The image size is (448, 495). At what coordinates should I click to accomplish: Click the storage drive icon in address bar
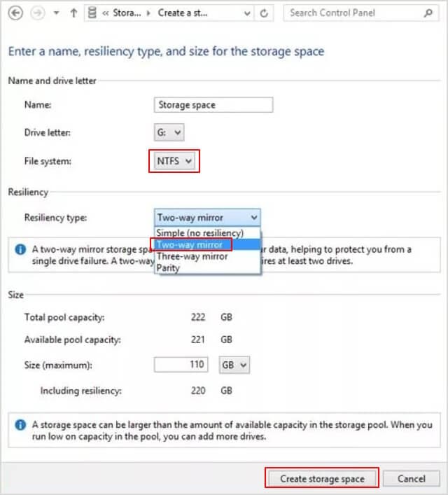[x=92, y=13]
